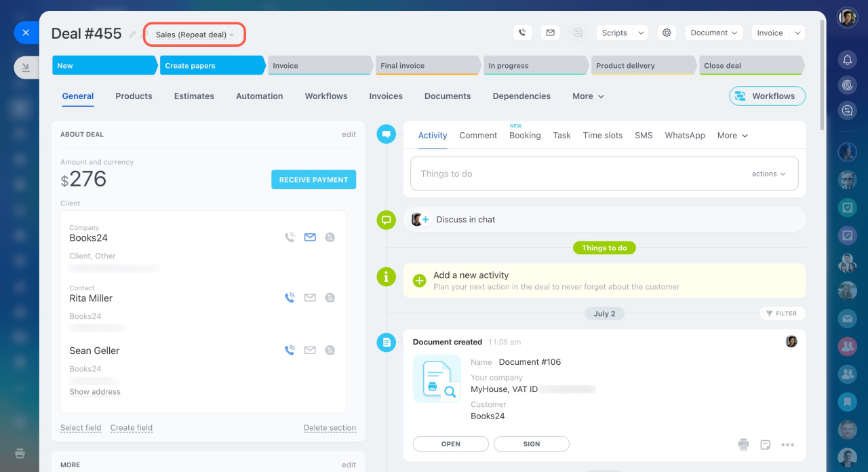
Task: Open the Comment tab in timeline
Action: (478, 136)
